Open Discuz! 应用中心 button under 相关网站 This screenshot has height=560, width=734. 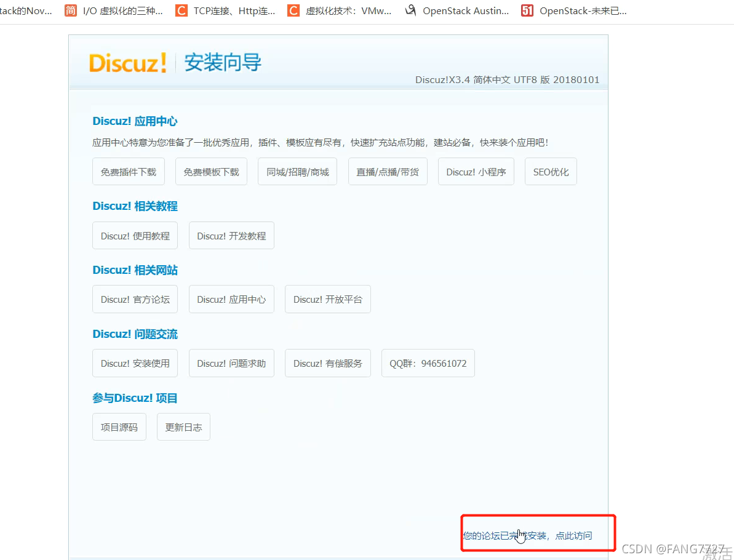(231, 299)
